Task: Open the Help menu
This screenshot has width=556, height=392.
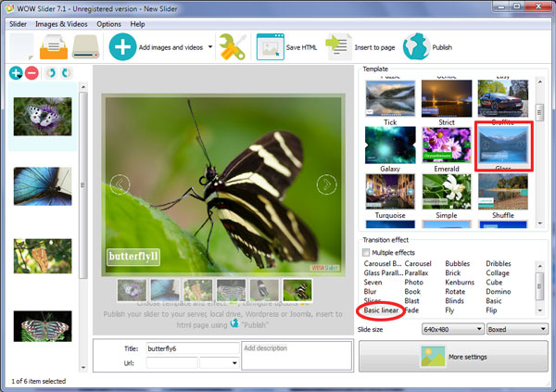Action: click(137, 24)
